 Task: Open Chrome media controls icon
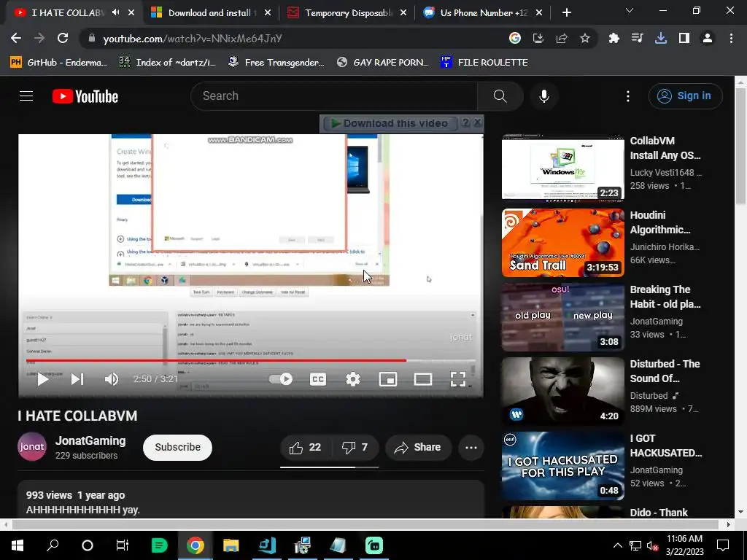pyautogui.click(x=637, y=38)
